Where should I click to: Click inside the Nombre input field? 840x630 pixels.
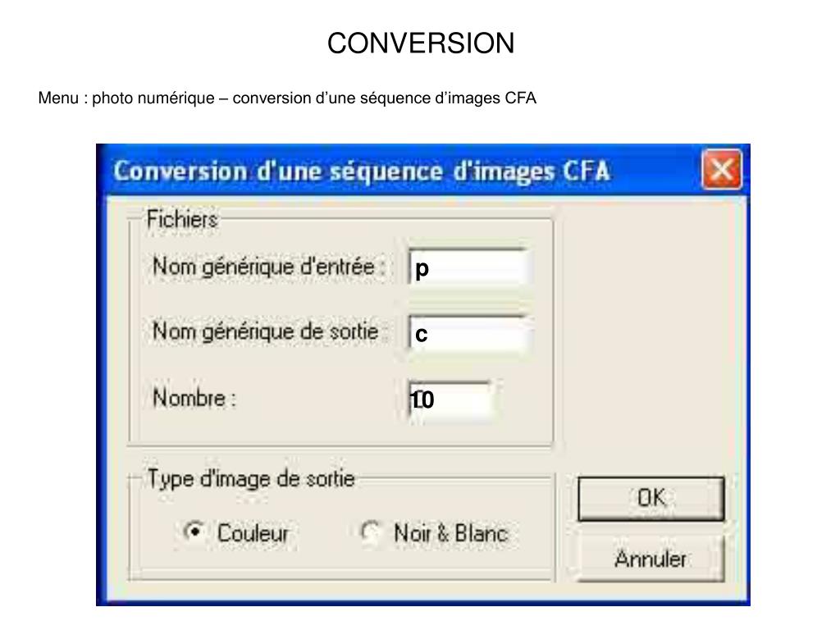pyautogui.click(x=450, y=399)
